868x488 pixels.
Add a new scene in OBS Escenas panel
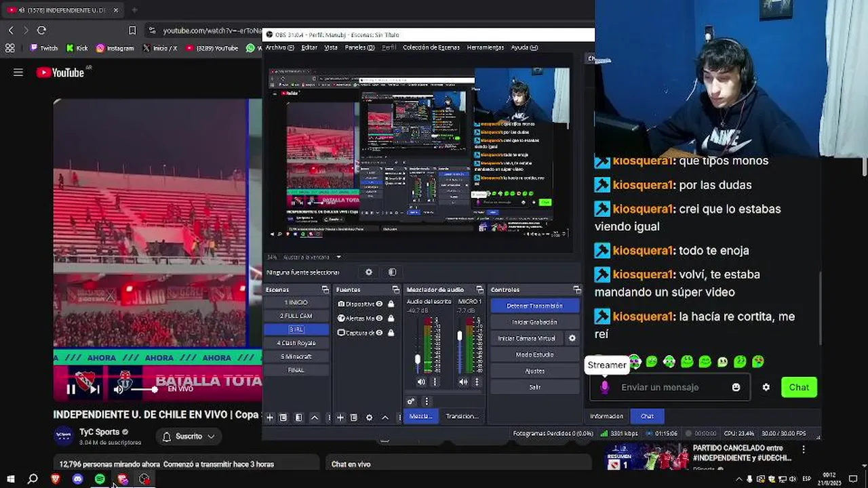tap(270, 418)
